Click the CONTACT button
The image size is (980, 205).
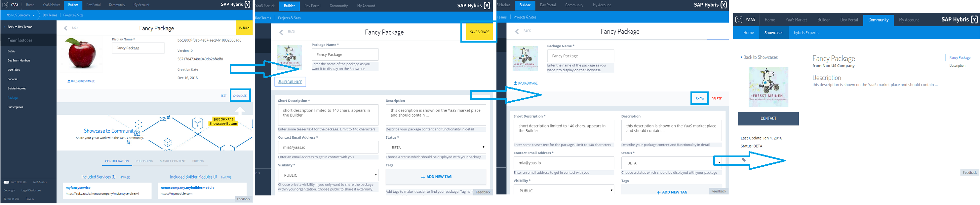point(768,119)
